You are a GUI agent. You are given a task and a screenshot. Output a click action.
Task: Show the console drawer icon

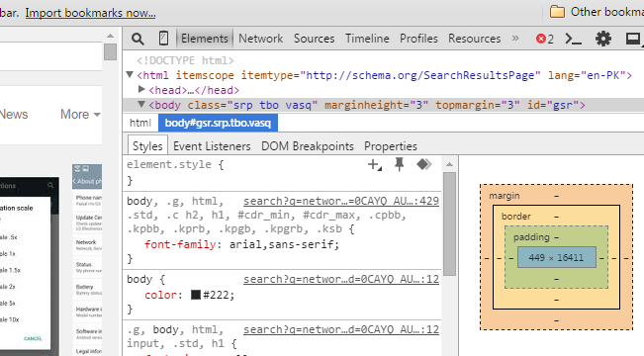(573, 39)
